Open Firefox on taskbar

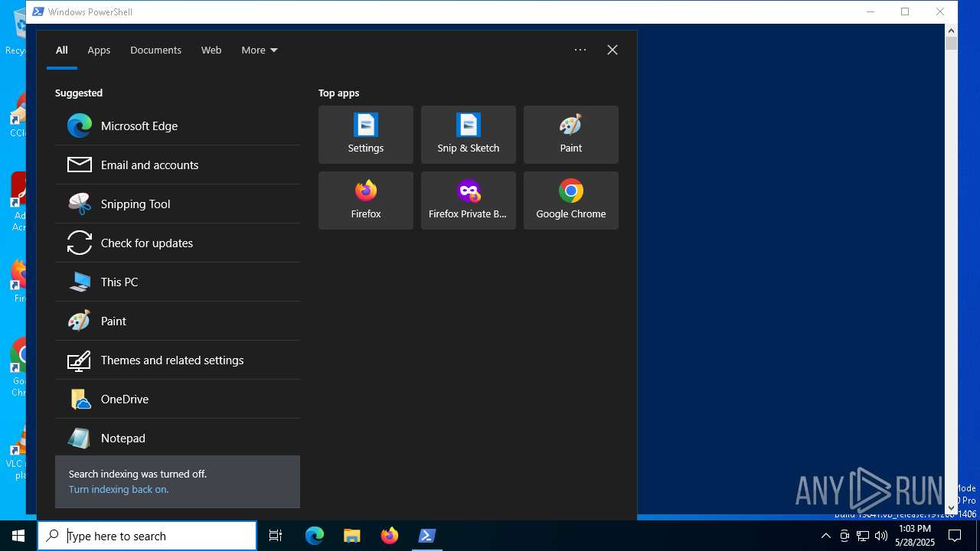[390, 536]
